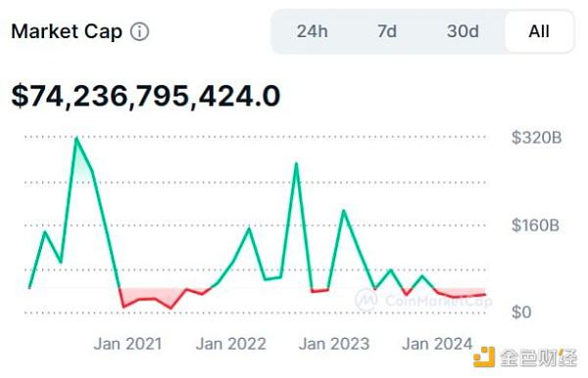Click the highest chart peak near $320B

click(76, 138)
